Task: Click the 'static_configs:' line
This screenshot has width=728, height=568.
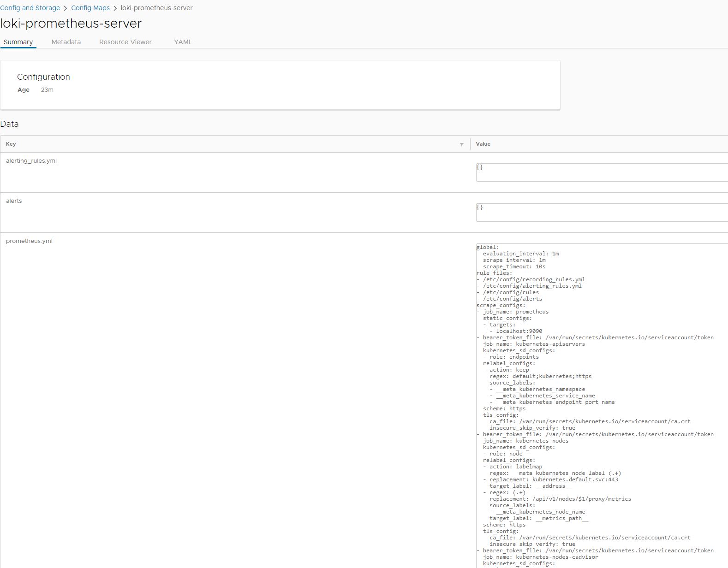Action: [507, 318]
